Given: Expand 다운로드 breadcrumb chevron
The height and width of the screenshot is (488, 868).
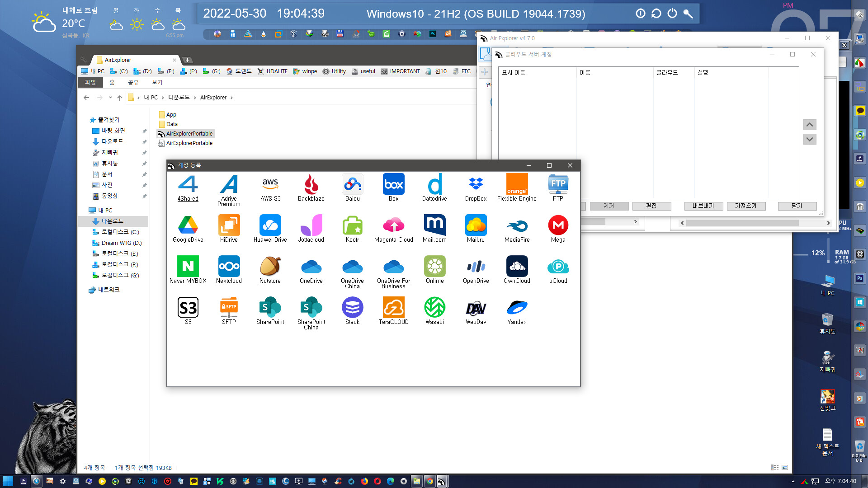Looking at the screenshot, I should tap(195, 98).
